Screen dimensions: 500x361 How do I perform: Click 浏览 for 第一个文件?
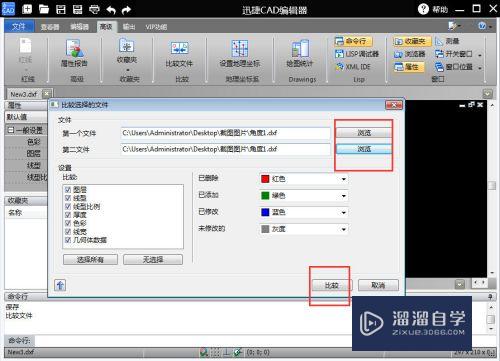click(x=364, y=133)
